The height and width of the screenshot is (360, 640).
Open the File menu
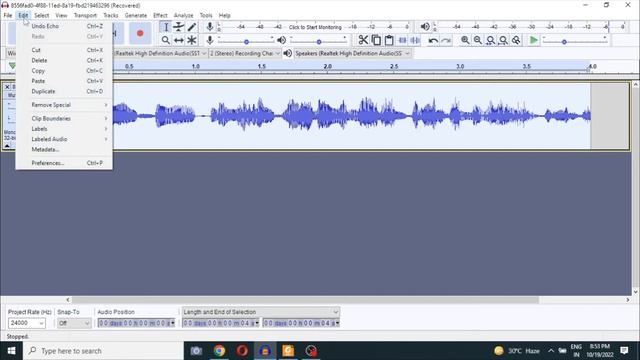coord(8,15)
